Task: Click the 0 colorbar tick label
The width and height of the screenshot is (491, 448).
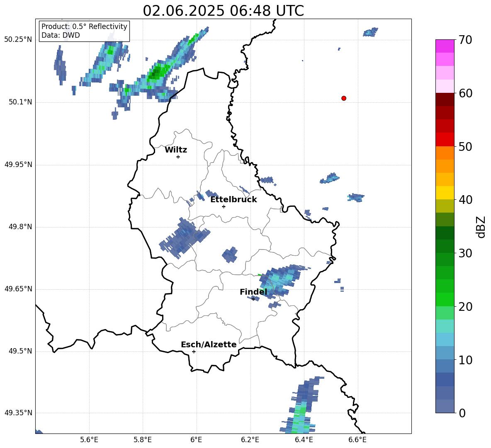Action: 462,413
